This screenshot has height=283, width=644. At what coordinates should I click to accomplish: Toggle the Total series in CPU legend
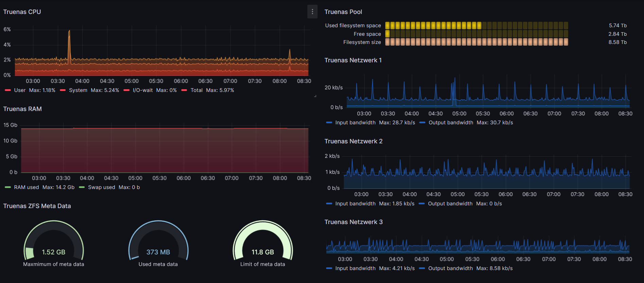click(x=197, y=90)
